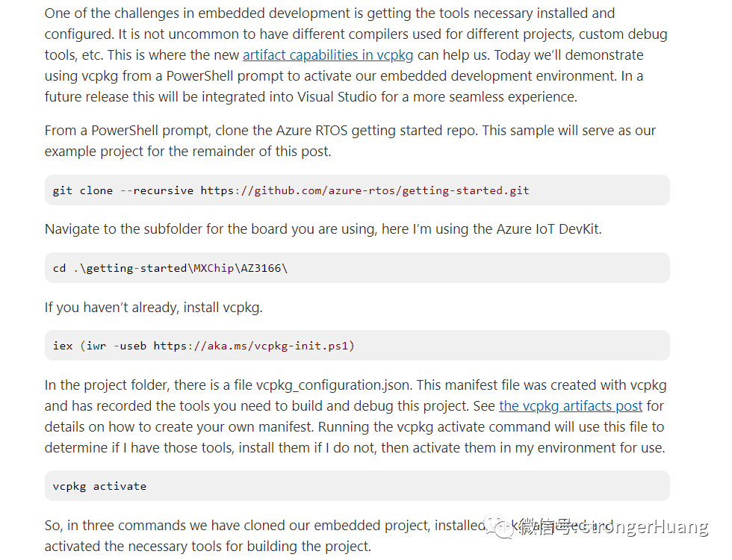
Task: Open the artifact capabilities in vcpkg link
Action: click(328, 55)
